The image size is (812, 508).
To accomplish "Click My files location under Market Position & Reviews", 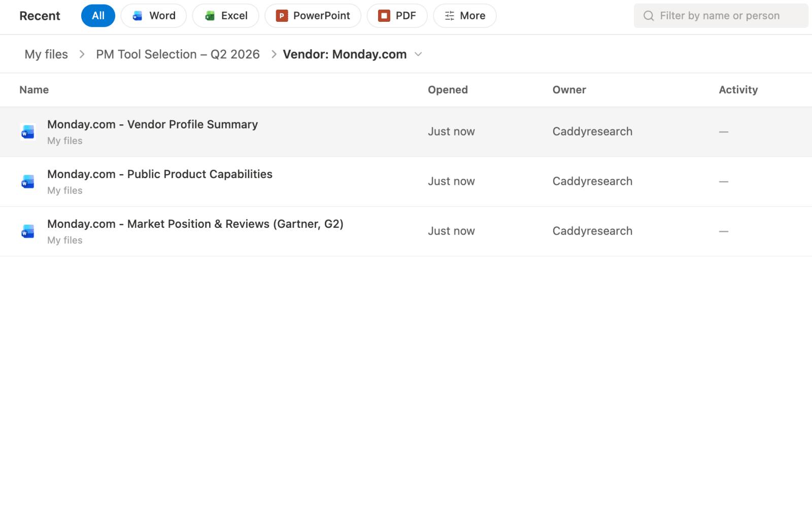I will click(65, 240).
